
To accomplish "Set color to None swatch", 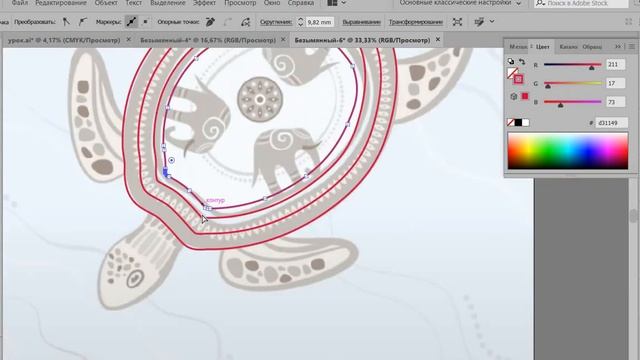I will point(511,122).
